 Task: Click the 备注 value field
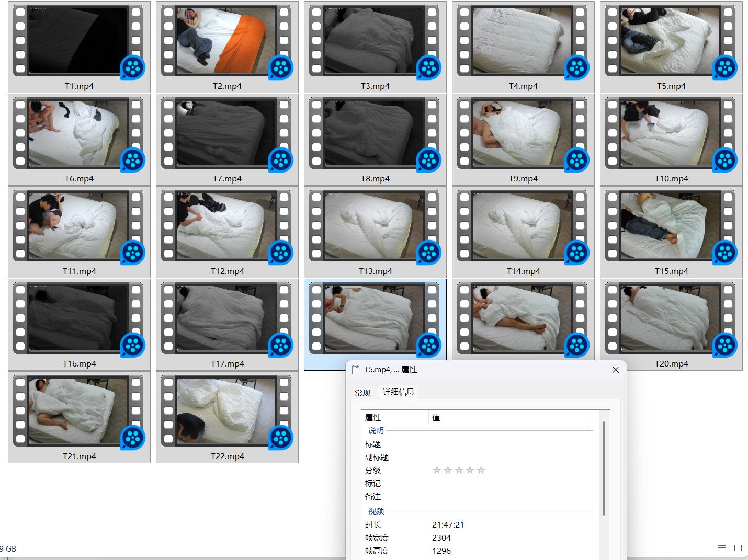coord(511,496)
